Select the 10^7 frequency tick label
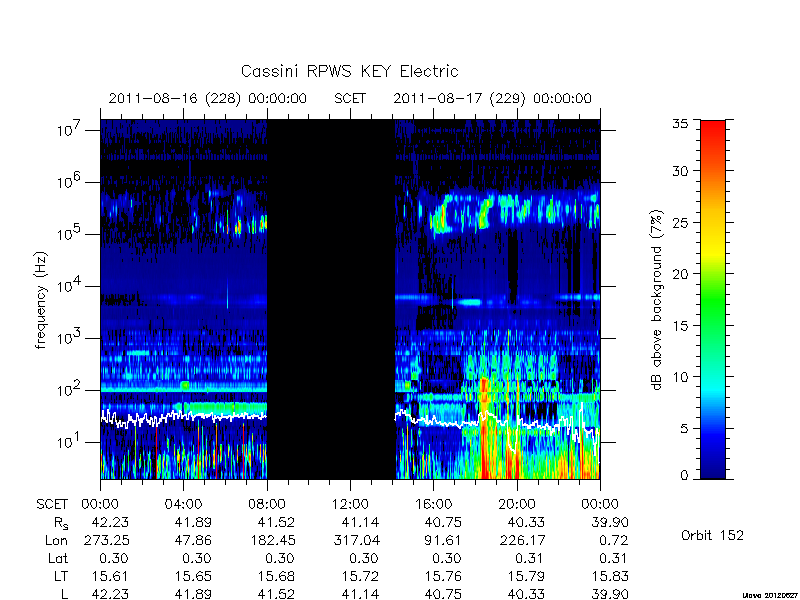Viewport: 800px width, 600px height. coord(70,129)
